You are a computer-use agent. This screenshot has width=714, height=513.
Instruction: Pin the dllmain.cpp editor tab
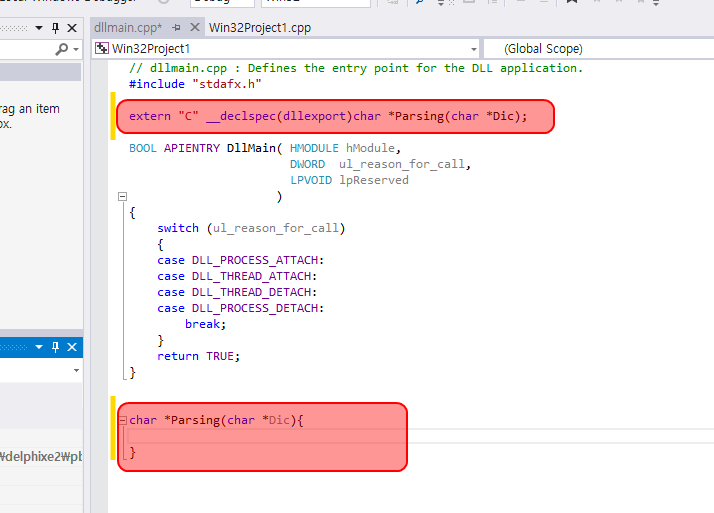click(176, 27)
